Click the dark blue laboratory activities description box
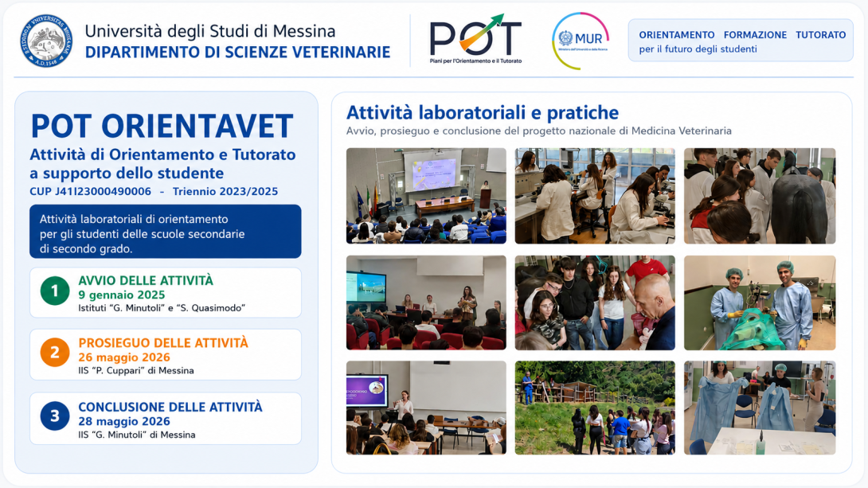Image resolution: width=868 pixels, height=488 pixels. click(166, 232)
